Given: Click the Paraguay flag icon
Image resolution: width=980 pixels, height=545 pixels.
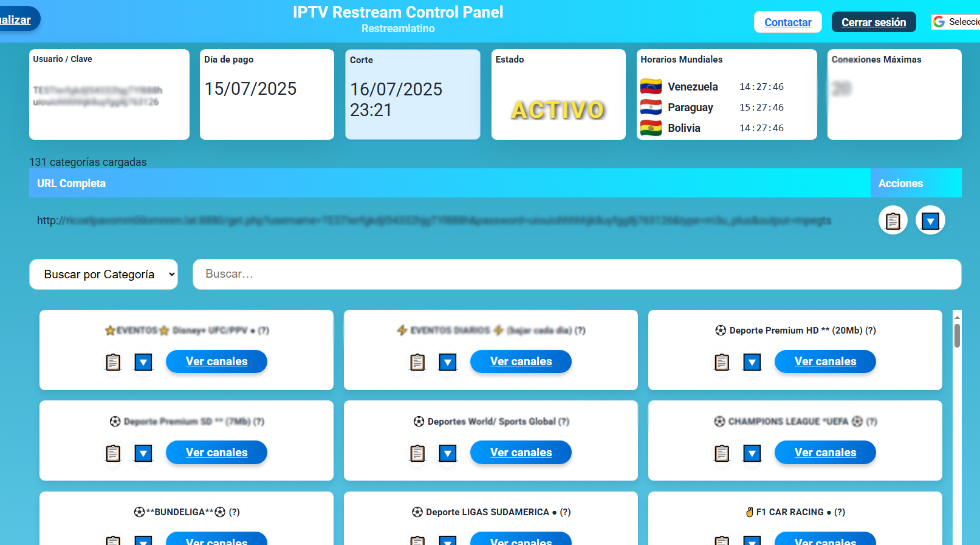Looking at the screenshot, I should pyautogui.click(x=651, y=108).
